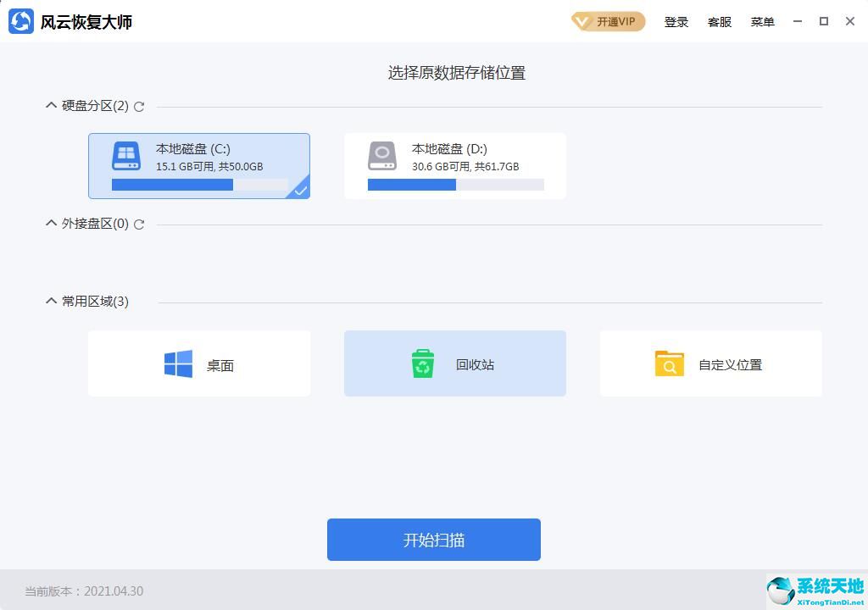Click the green recycle bin icon
The width and height of the screenshot is (868, 610).
pyautogui.click(x=422, y=363)
